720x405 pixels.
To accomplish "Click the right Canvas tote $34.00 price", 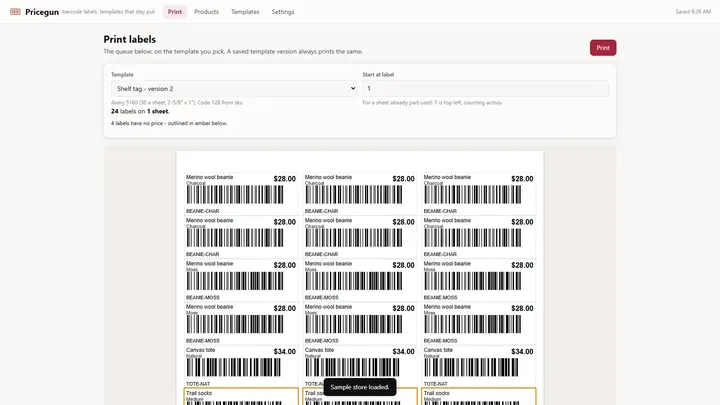I will pos(522,352).
